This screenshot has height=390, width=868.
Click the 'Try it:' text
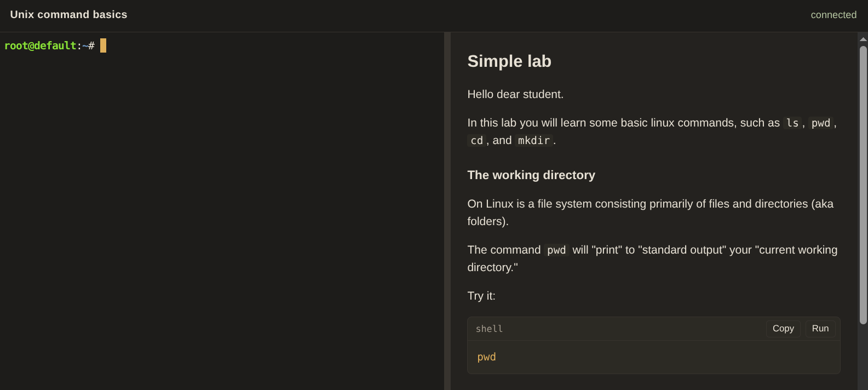[481, 296]
